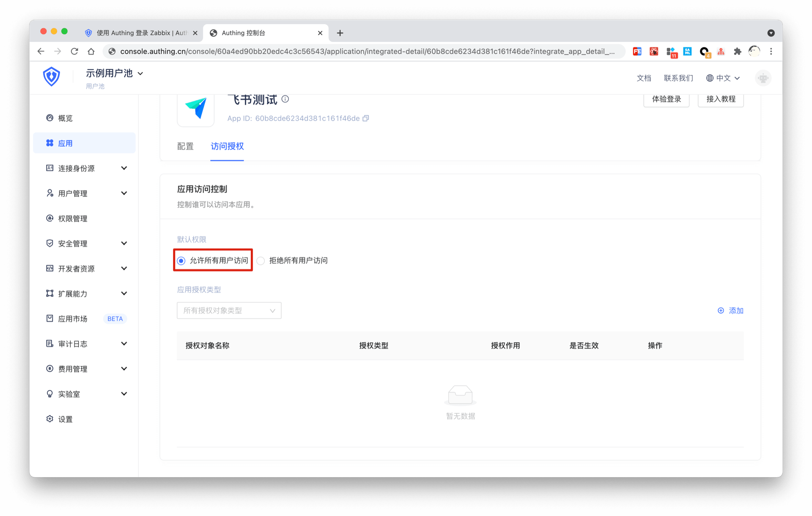The height and width of the screenshot is (516, 812).
Task: Open browser extensions puzzle icon
Action: point(737,51)
